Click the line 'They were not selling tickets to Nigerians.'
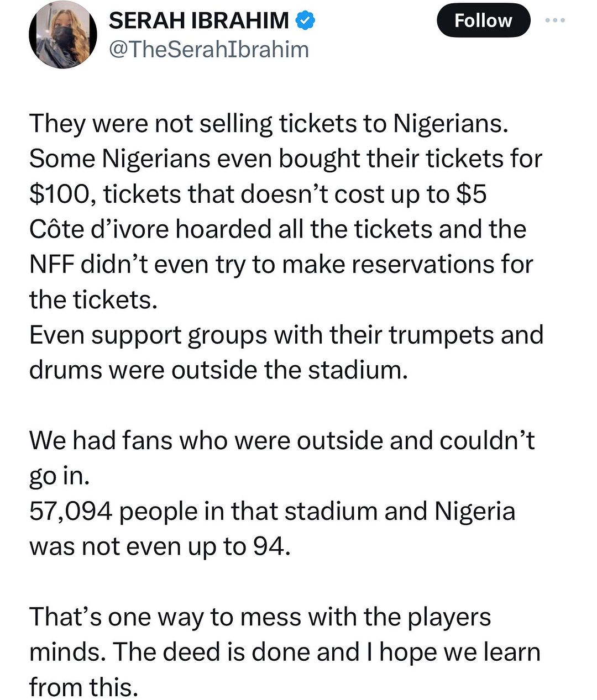This screenshot has width=597, height=700. pyautogui.click(x=269, y=123)
